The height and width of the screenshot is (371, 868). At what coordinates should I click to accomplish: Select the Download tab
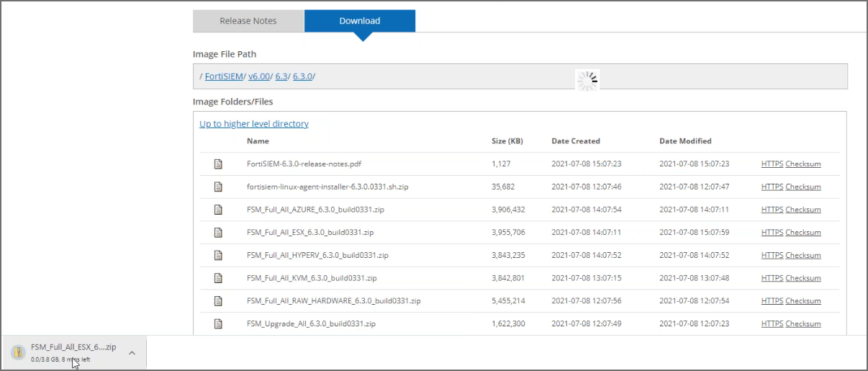359,21
